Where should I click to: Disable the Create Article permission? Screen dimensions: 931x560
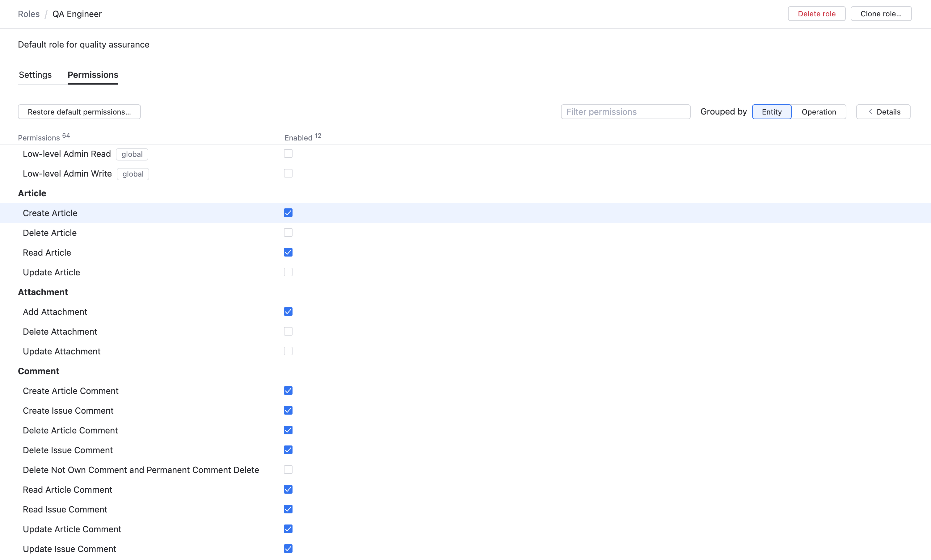click(288, 213)
